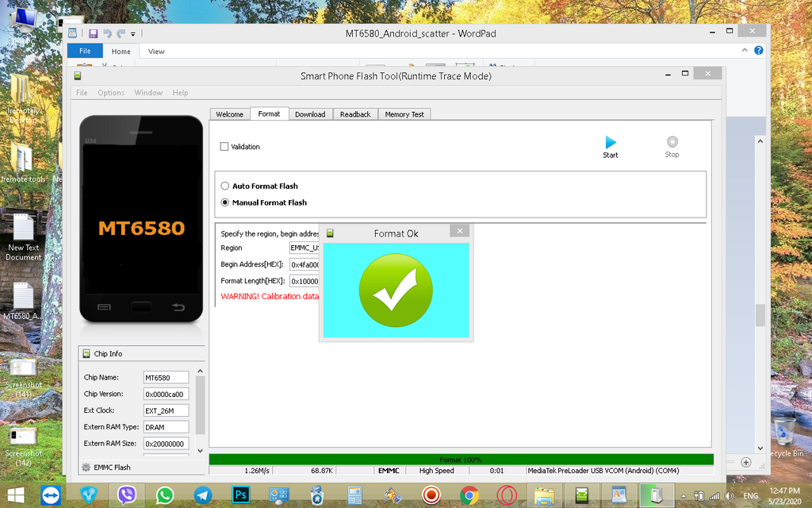Screen dimensions: 812x508
Task: Switch to the Download tab
Action: (310, 114)
